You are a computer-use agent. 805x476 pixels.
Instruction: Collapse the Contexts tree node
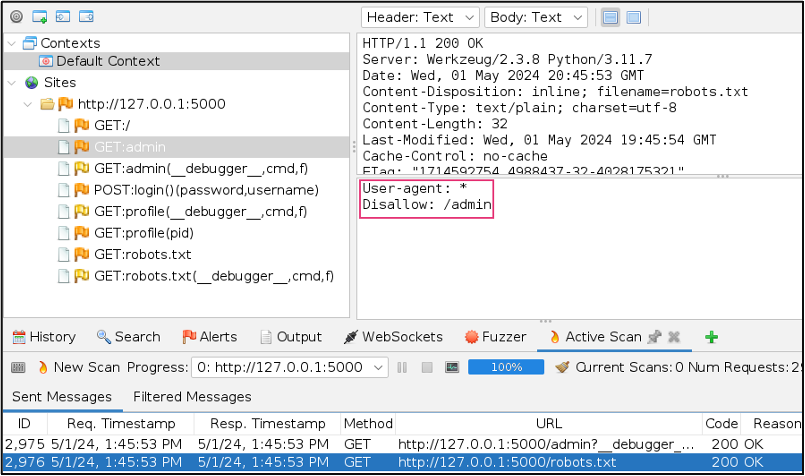coord(12,43)
